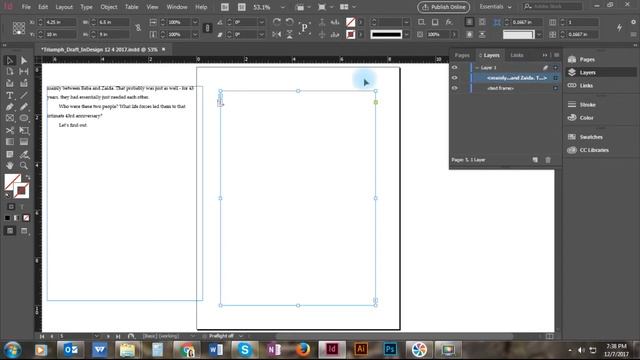Image resolution: width=640 pixels, height=360 pixels.
Task: Rotate selection 90 degrees counter-clockwise
Action: pos(289,22)
